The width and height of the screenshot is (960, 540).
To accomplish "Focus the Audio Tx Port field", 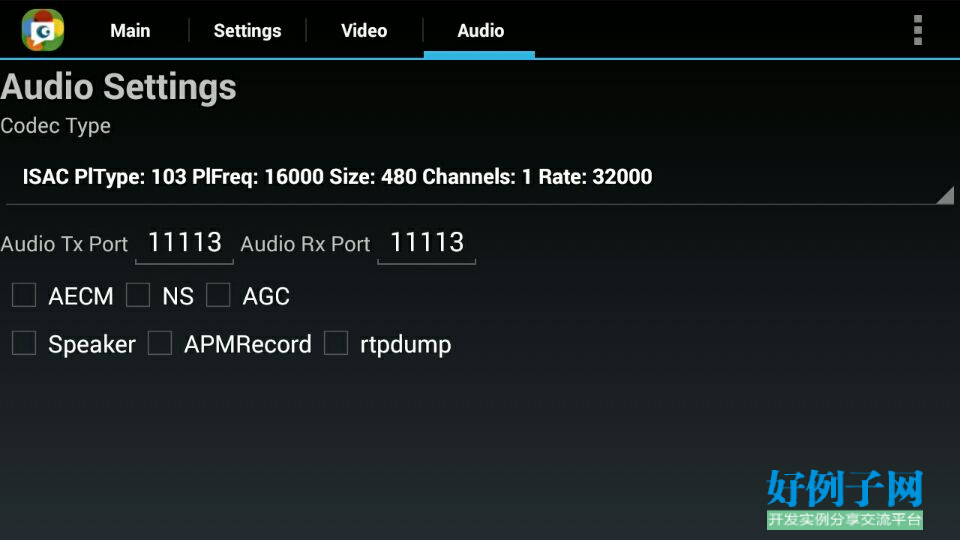I will point(184,243).
